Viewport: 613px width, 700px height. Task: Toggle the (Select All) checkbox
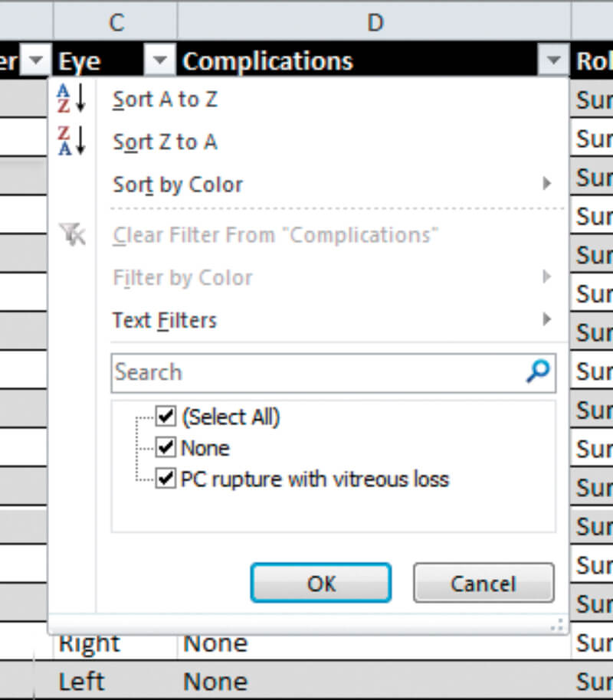coord(166,417)
